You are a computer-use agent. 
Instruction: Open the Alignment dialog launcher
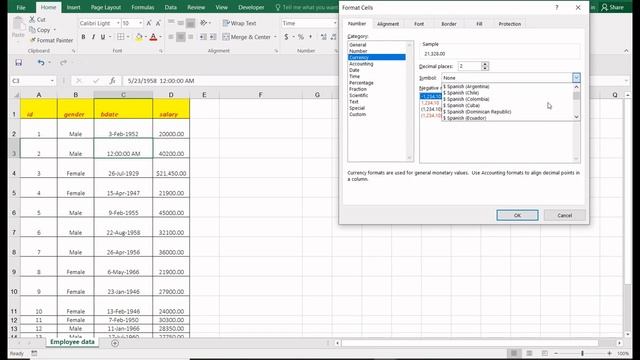tap(276, 51)
